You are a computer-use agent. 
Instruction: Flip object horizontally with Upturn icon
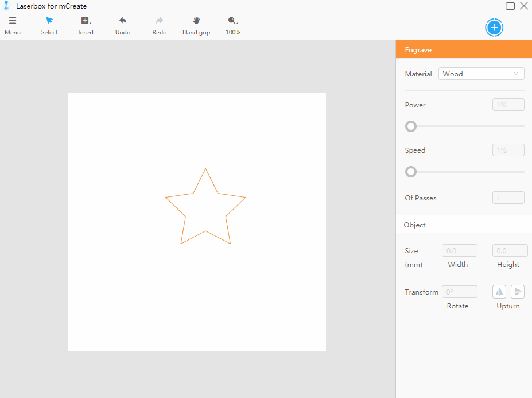(x=499, y=292)
